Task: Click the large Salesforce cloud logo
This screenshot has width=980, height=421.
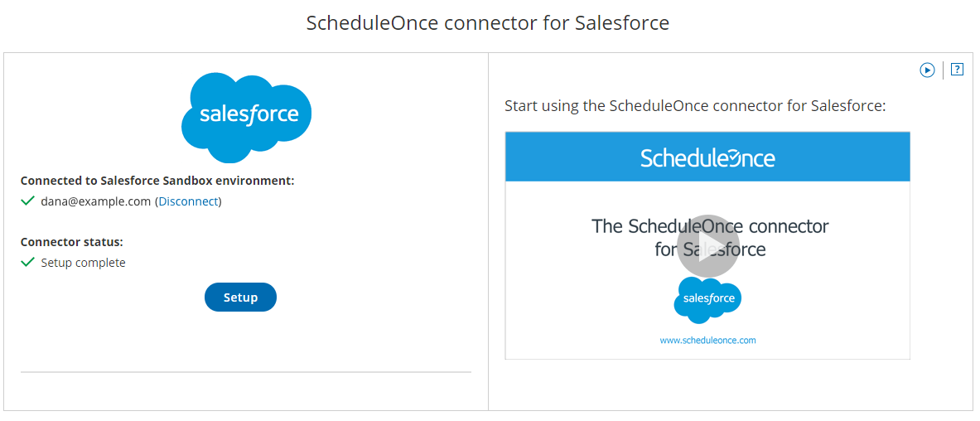Action: coord(246,115)
